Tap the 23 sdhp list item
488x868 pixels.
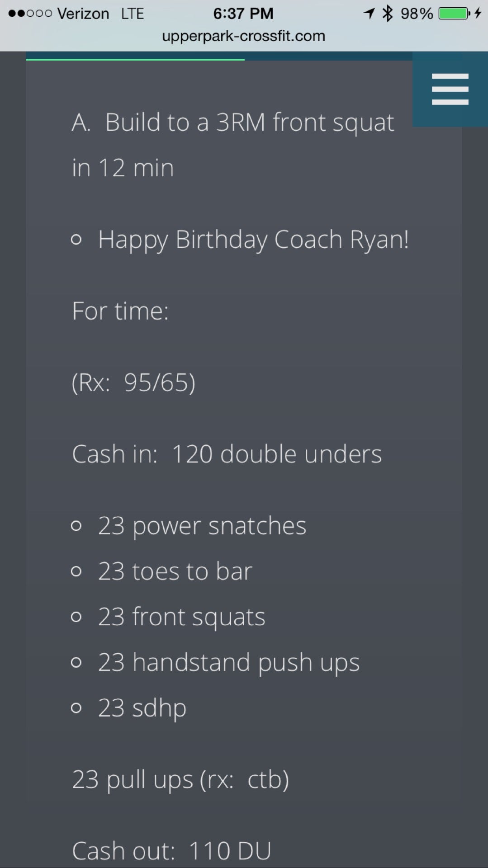(x=142, y=708)
